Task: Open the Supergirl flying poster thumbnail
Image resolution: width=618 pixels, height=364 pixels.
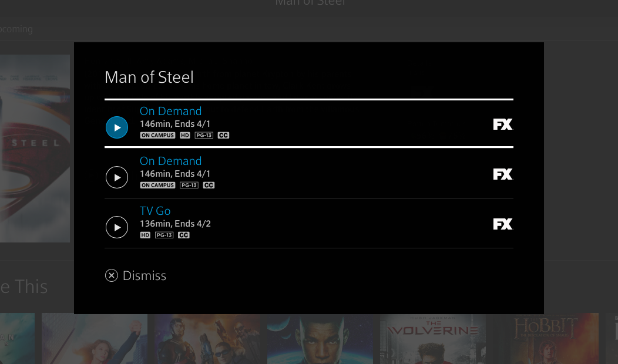Action: (x=95, y=338)
